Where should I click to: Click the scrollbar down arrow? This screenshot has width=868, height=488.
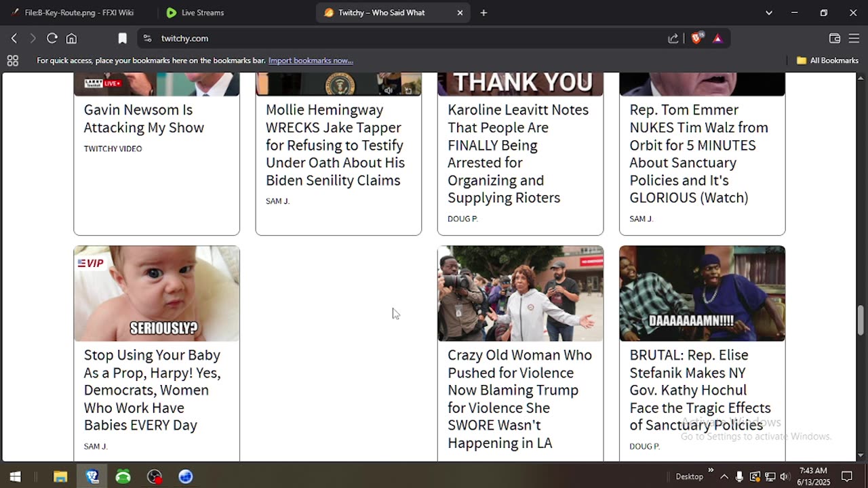click(x=861, y=456)
